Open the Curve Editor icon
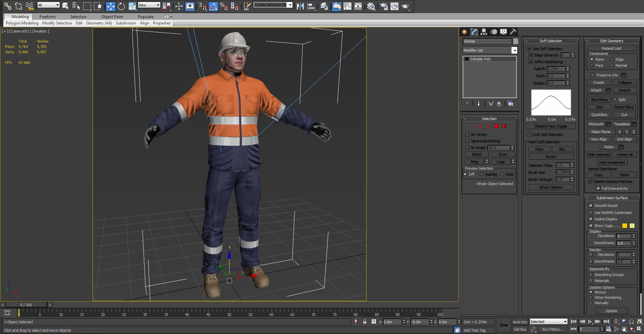 point(347,6)
